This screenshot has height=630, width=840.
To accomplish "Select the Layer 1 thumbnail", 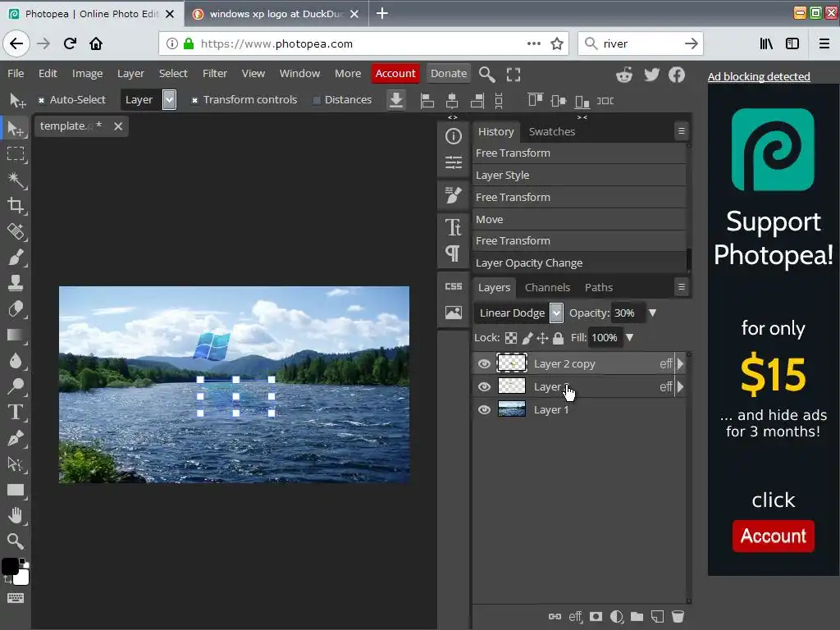I will click(512, 409).
